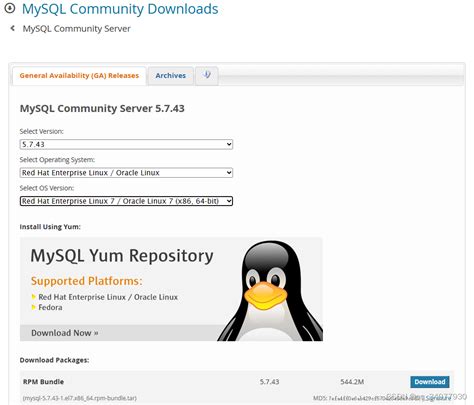Switch to General Availability (GA) Releases tab
The height and width of the screenshot is (405, 474).
(79, 76)
